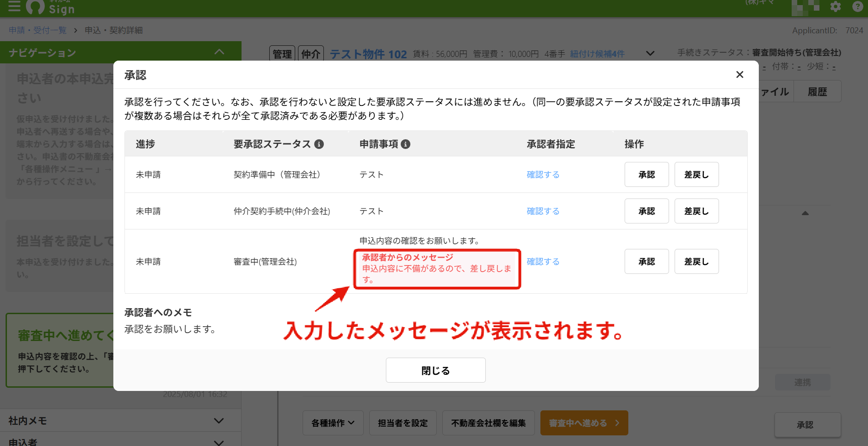Viewport: 868px width, 446px height.
Task: Select the 仲介 tag tab
Action: [311, 54]
